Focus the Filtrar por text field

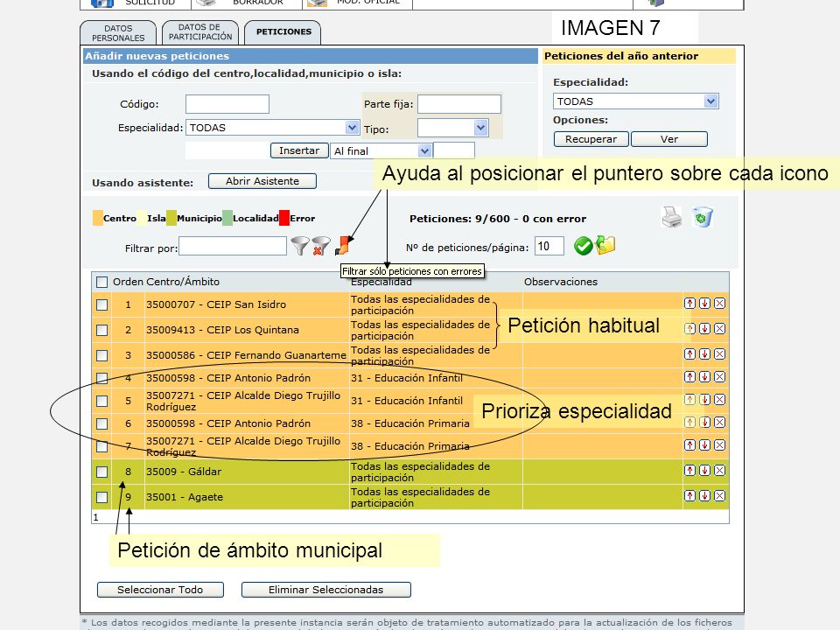[x=233, y=247]
